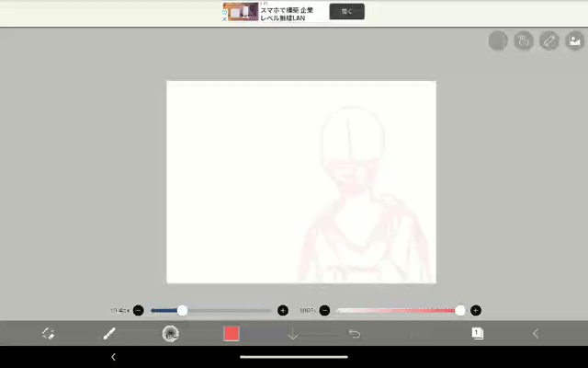Tap the スマホで構築 ad text
The width and height of the screenshot is (588, 368).
(x=287, y=14)
